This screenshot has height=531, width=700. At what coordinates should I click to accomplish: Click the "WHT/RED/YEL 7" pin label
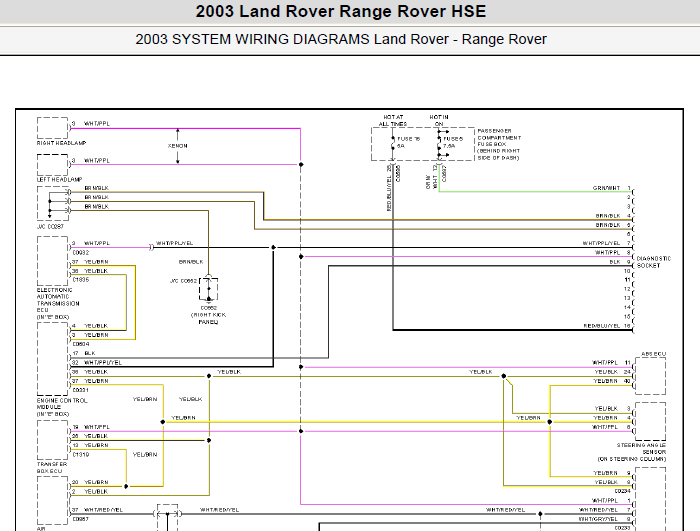pos(604,510)
